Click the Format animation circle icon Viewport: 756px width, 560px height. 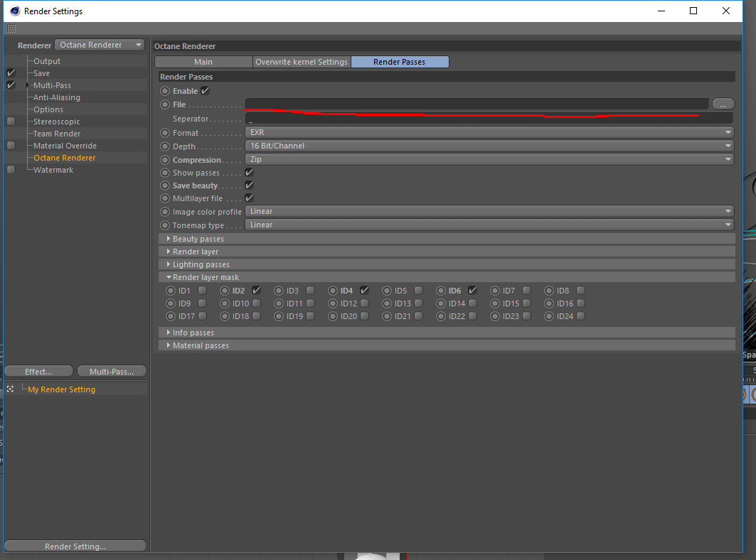point(166,132)
